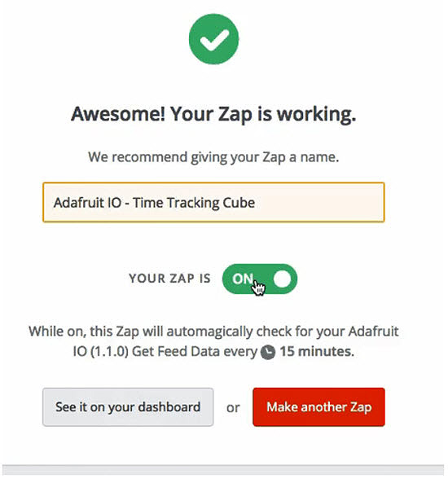
Task: Click the white tick inside green circle
Action: (x=214, y=40)
